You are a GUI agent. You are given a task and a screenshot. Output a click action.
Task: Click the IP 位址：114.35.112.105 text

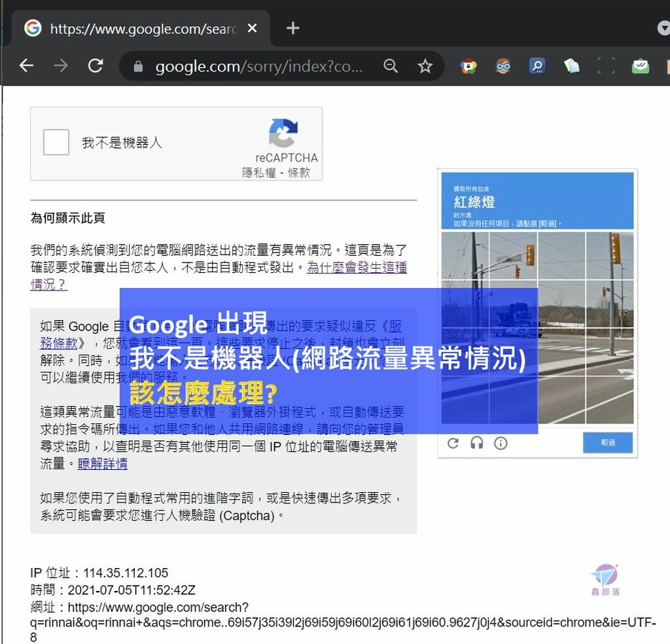99,573
